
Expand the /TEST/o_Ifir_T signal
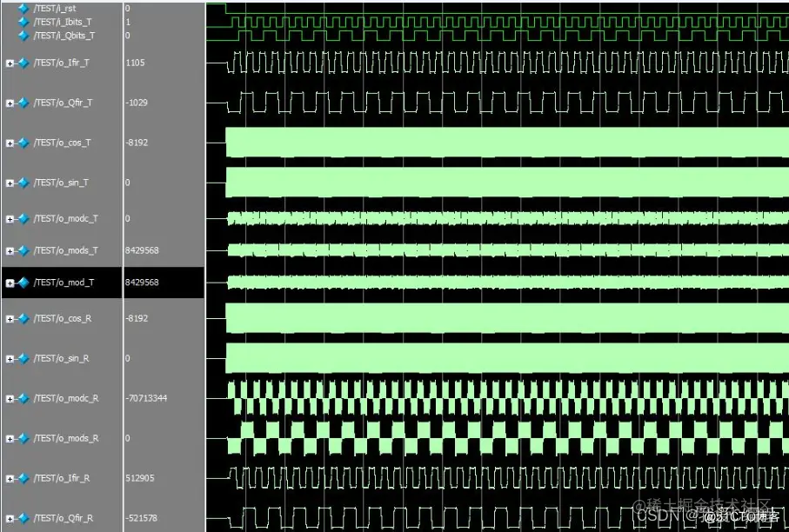click(x=10, y=63)
